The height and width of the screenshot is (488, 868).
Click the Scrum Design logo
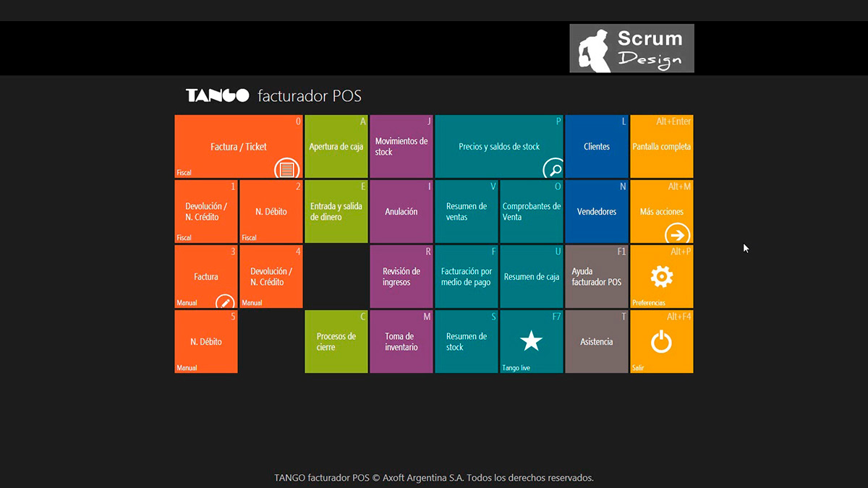tap(631, 48)
